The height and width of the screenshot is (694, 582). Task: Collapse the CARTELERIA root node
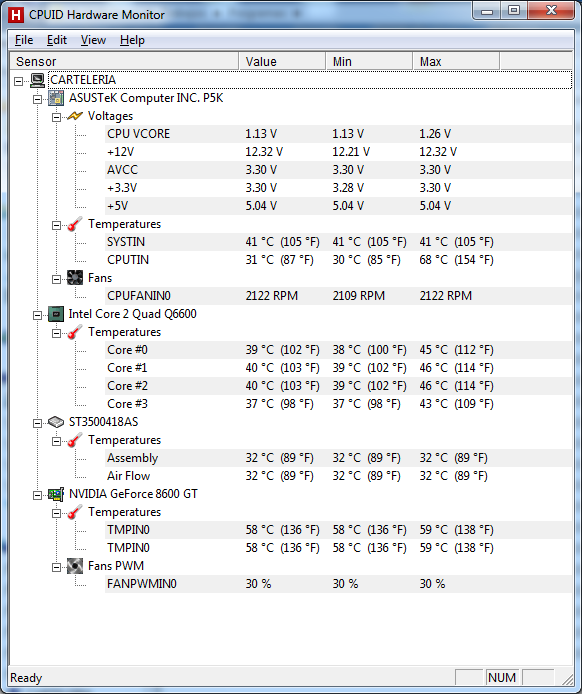19,81
